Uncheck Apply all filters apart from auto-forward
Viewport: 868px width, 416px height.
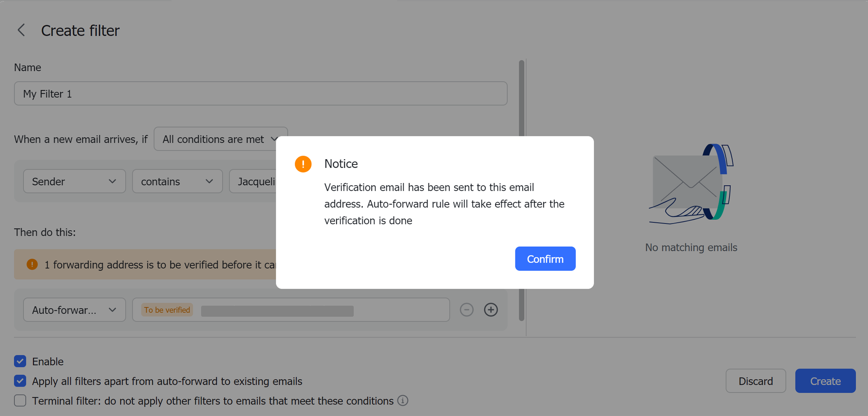pyautogui.click(x=20, y=381)
